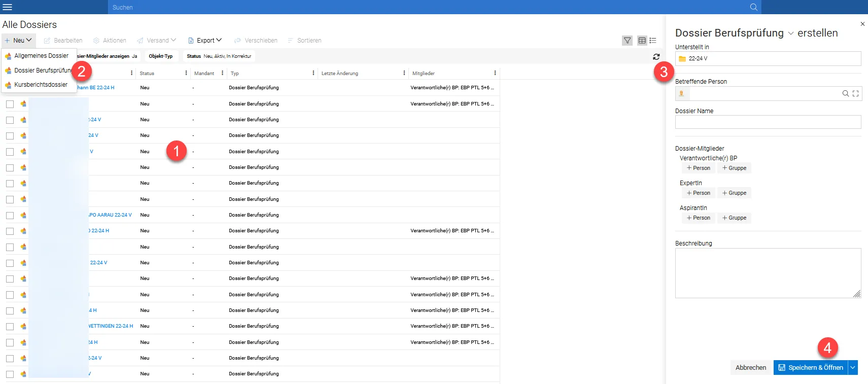Click the dossier icon in the WETTINGEN row
Viewport: 868px width, 384px height.
(x=23, y=326)
